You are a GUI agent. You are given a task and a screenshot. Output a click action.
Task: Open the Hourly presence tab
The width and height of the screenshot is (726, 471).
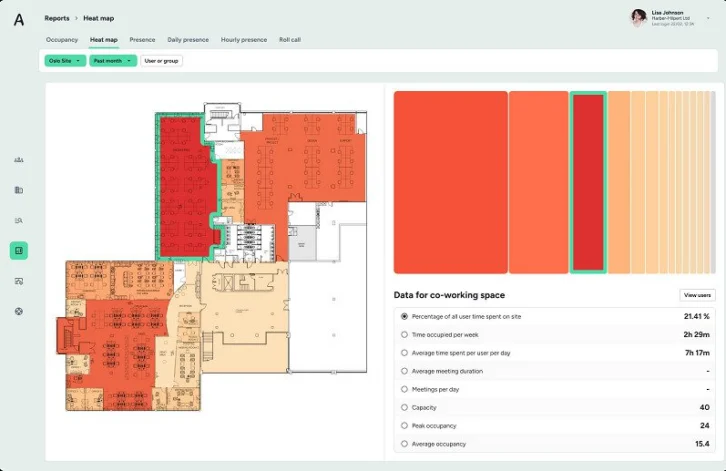243,39
